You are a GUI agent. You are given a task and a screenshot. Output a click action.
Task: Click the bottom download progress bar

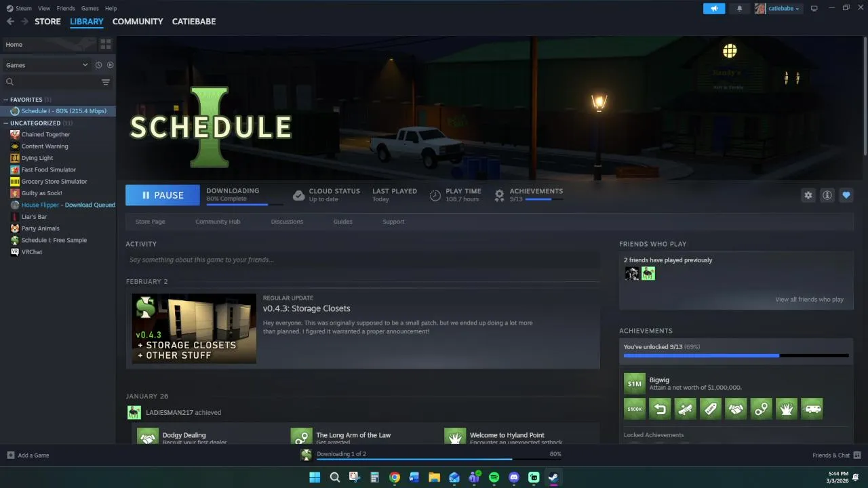point(439,460)
